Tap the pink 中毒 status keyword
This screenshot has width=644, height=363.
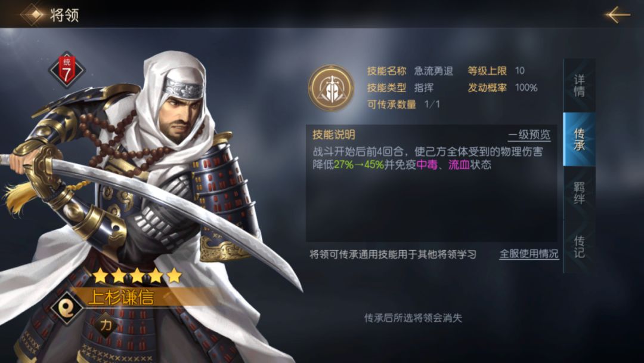(427, 165)
